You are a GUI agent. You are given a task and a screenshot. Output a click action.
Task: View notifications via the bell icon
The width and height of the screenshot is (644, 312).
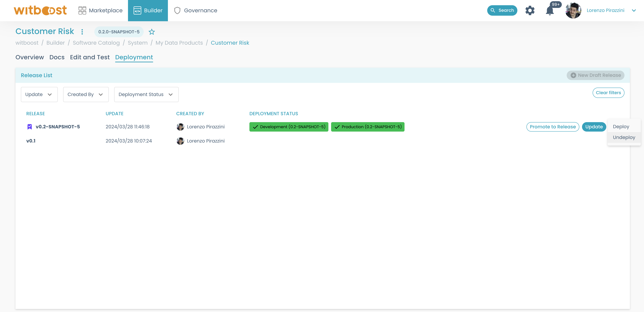pos(550,11)
